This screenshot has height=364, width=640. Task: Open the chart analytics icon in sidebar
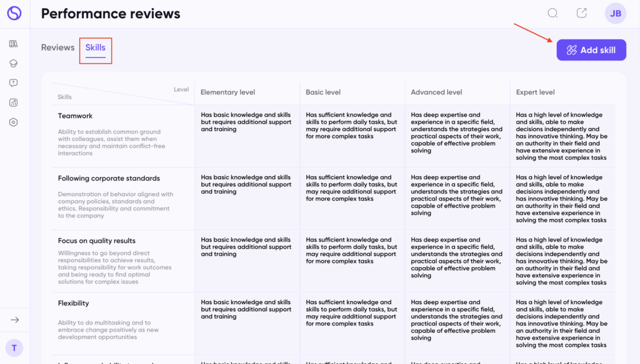tap(14, 102)
